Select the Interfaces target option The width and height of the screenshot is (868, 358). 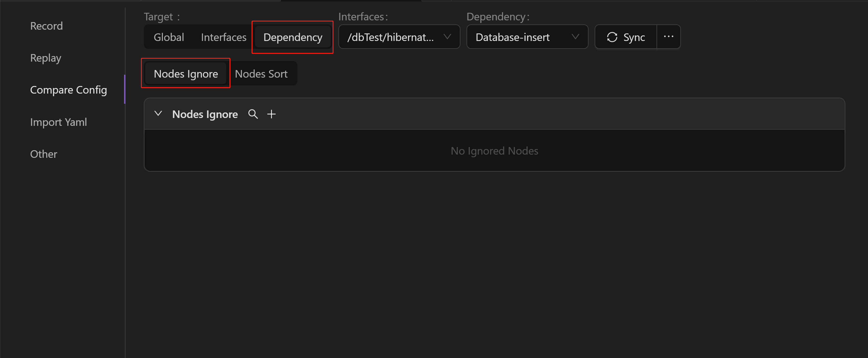coord(223,37)
